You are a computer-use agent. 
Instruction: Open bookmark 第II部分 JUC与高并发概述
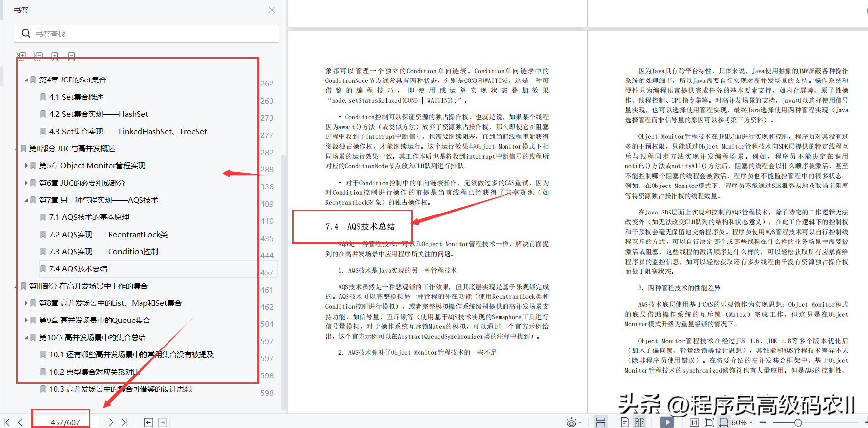pos(72,149)
